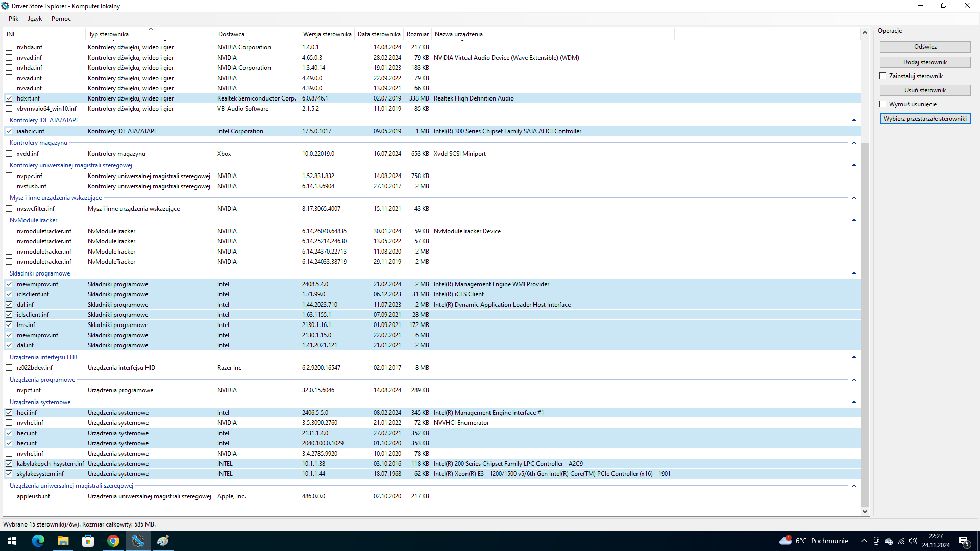Image resolution: width=980 pixels, height=551 pixels.
Task: Check the Zainstaluj sterownik checkbox
Action: [883, 76]
